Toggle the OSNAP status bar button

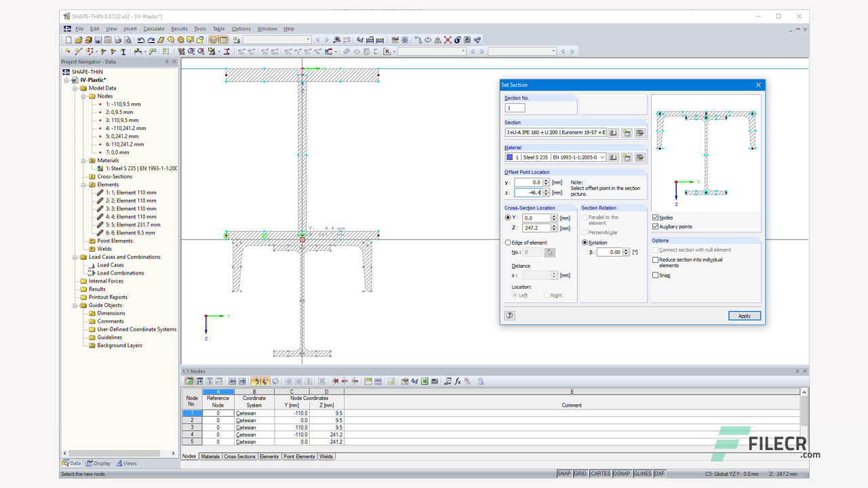tap(621, 474)
